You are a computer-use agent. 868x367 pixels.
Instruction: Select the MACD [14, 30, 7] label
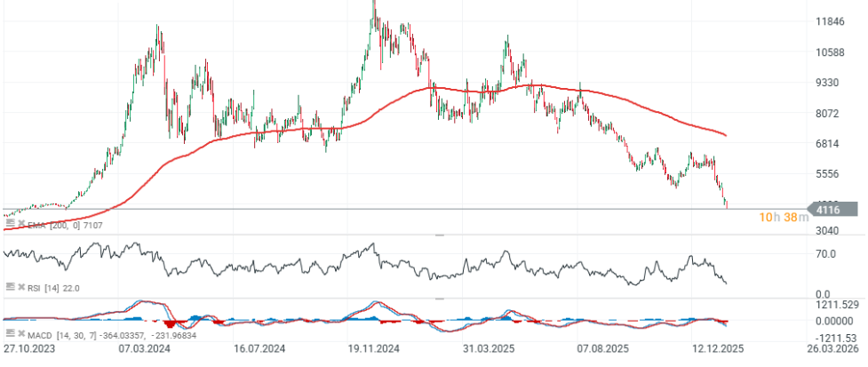click(64, 335)
